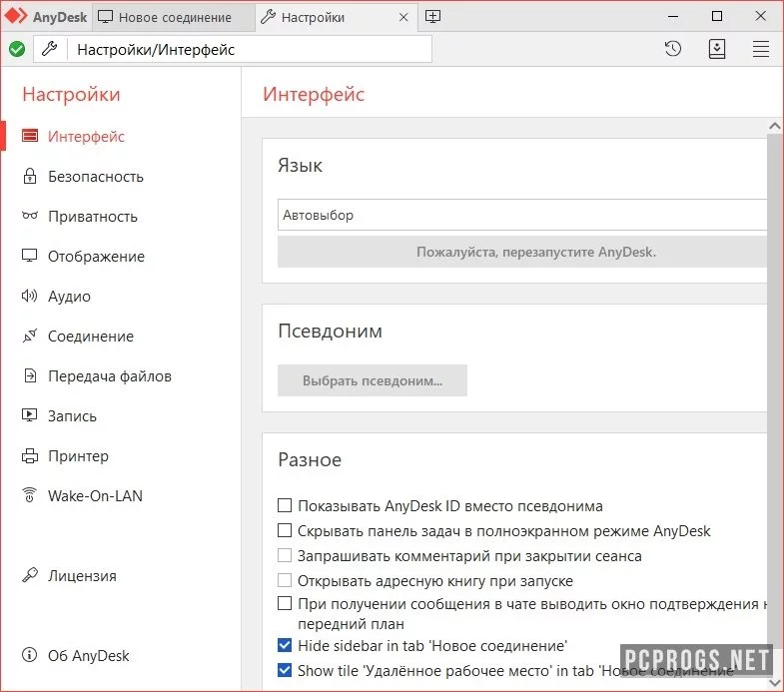Click the wrench icon on Настройки tab
This screenshot has width=784, height=692.
coord(268,17)
